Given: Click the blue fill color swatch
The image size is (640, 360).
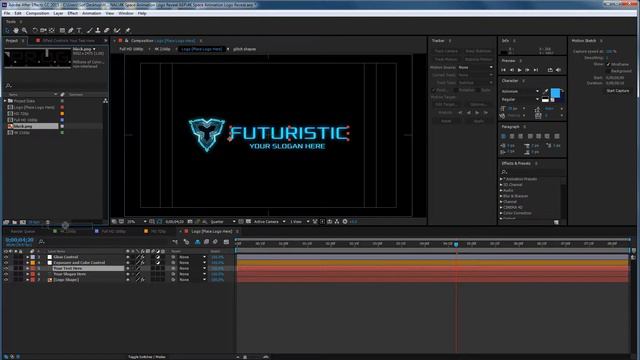Looking at the screenshot, I should click(x=555, y=93).
